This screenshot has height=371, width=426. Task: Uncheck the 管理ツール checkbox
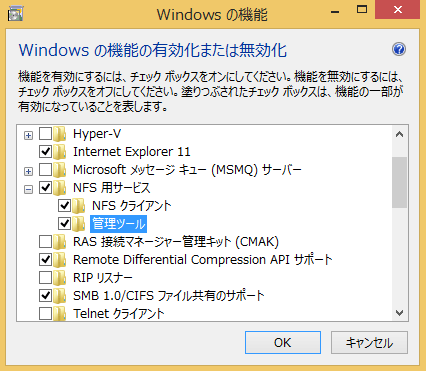tap(64, 224)
